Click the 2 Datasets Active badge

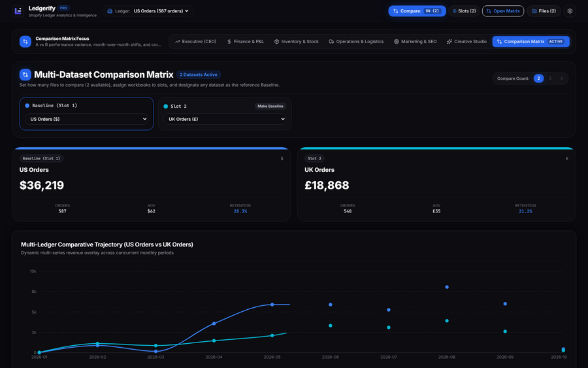click(x=199, y=75)
